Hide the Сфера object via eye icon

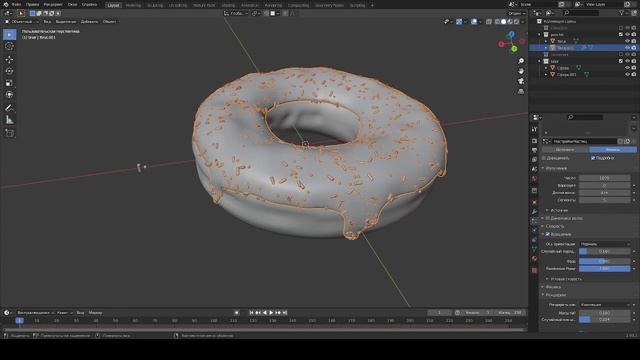coord(627,68)
